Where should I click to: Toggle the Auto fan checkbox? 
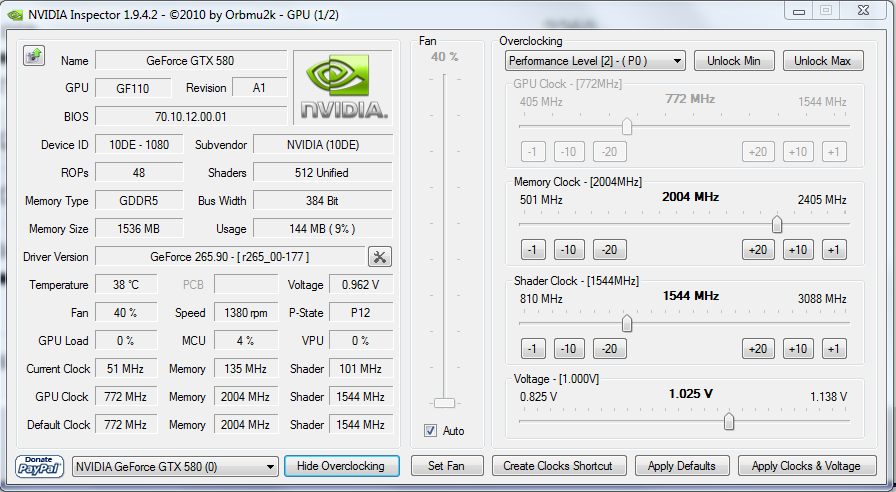pos(430,431)
